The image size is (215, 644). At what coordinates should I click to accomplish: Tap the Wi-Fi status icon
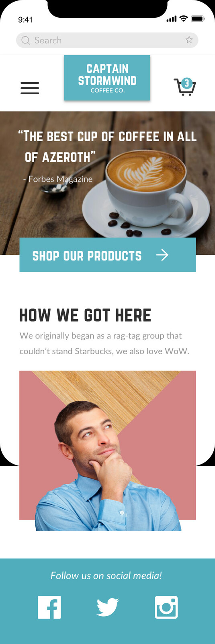click(184, 19)
